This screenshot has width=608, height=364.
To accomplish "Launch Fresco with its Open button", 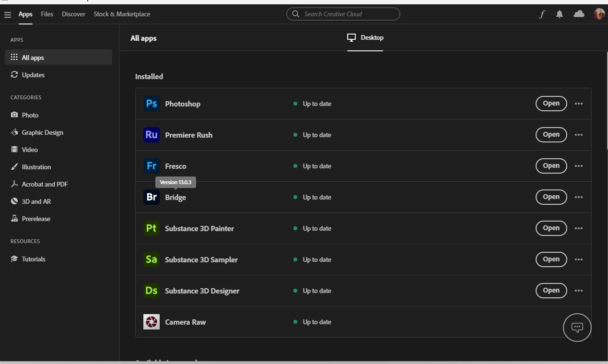I will pos(551,166).
